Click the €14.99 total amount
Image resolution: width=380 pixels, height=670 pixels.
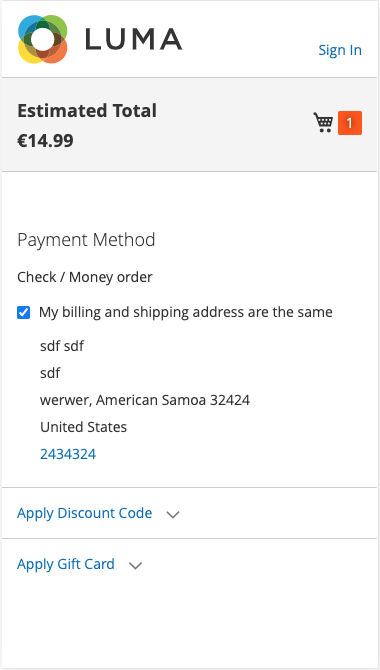tap(45, 141)
